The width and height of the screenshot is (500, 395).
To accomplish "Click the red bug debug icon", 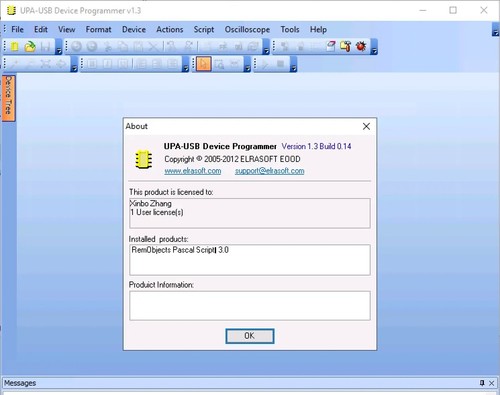I will pos(361,46).
